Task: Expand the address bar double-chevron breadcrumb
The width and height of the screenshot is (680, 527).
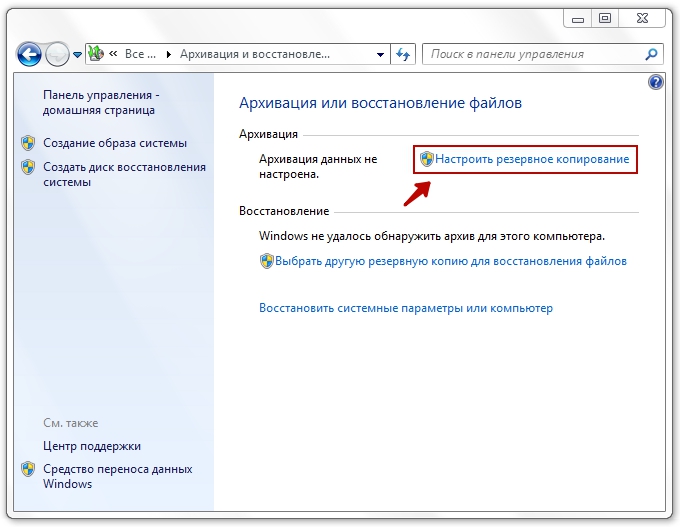Action: 113,54
